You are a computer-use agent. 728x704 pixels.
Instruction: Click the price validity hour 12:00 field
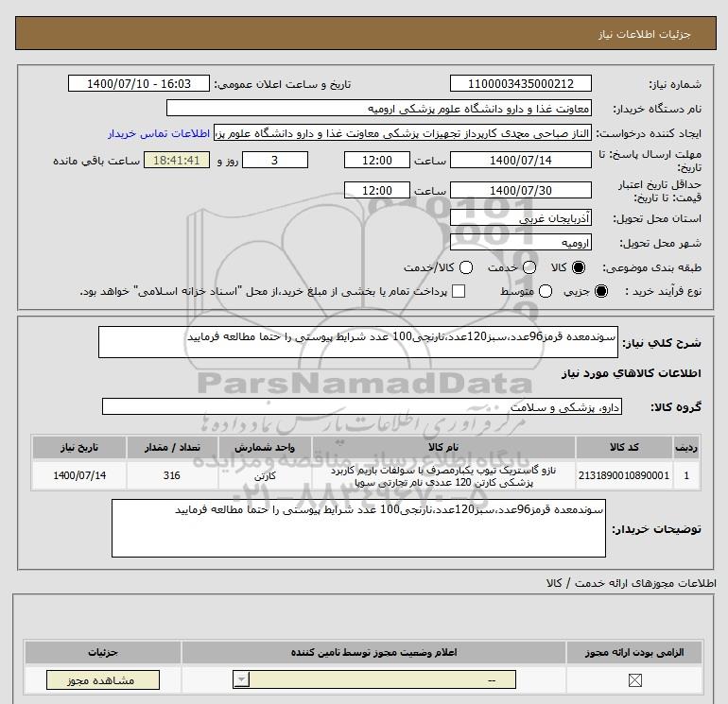(x=377, y=190)
